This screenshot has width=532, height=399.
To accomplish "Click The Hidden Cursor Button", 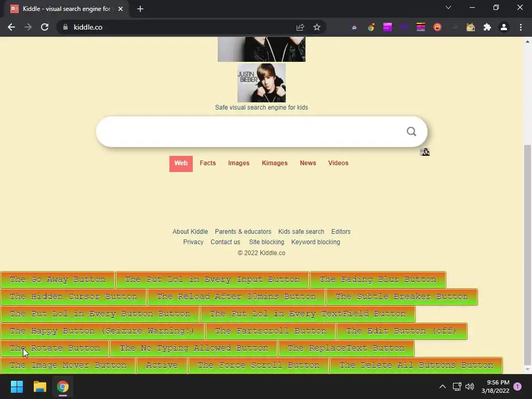I will tap(74, 297).
